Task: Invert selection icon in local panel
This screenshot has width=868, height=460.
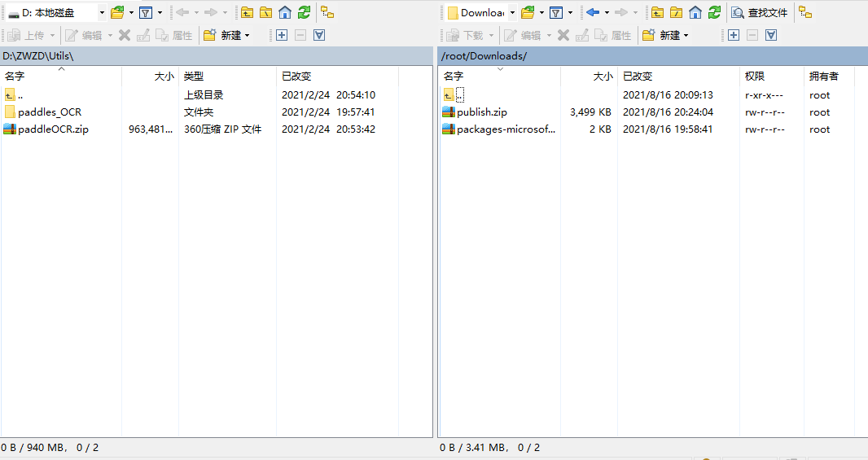Action: [x=319, y=36]
